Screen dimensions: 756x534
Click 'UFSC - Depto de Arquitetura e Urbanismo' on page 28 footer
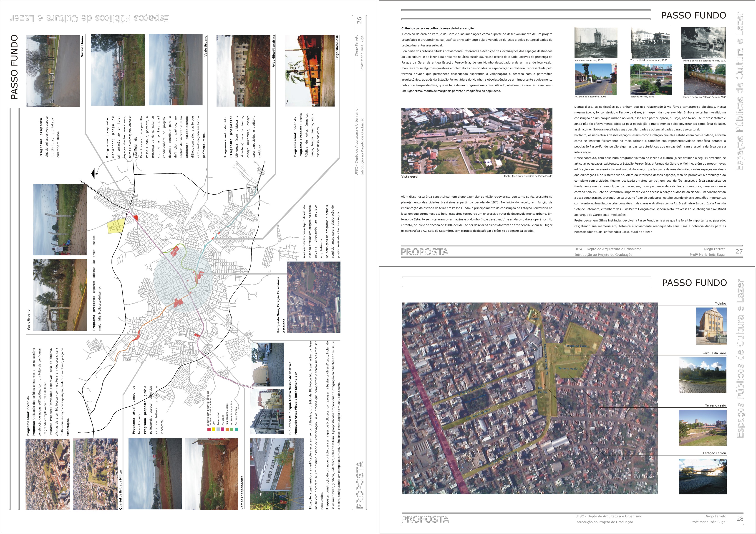point(608,516)
